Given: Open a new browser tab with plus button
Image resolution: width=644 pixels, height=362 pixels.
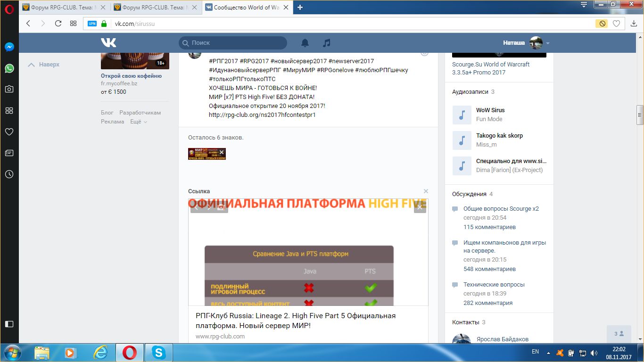Looking at the screenshot, I should pyautogui.click(x=300, y=7).
